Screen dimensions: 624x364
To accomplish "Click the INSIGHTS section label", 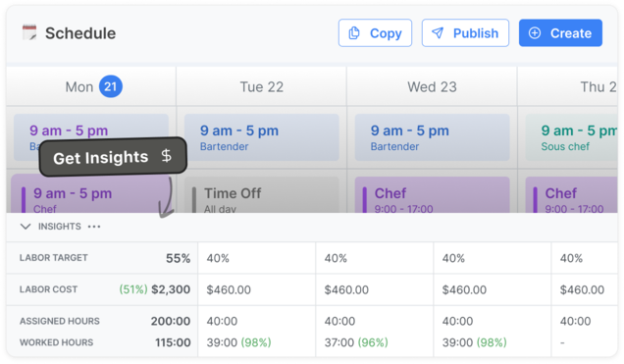I will click(59, 227).
